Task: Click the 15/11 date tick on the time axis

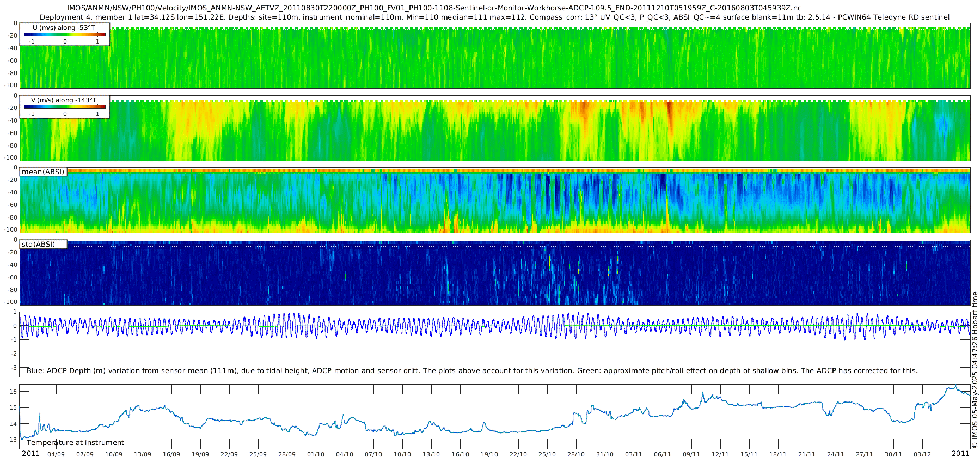Action: [x=749, y=454]
